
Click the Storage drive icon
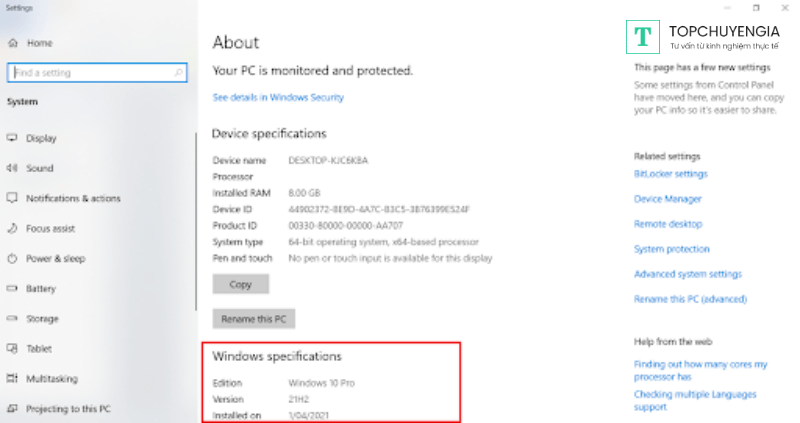coord(13,318)
